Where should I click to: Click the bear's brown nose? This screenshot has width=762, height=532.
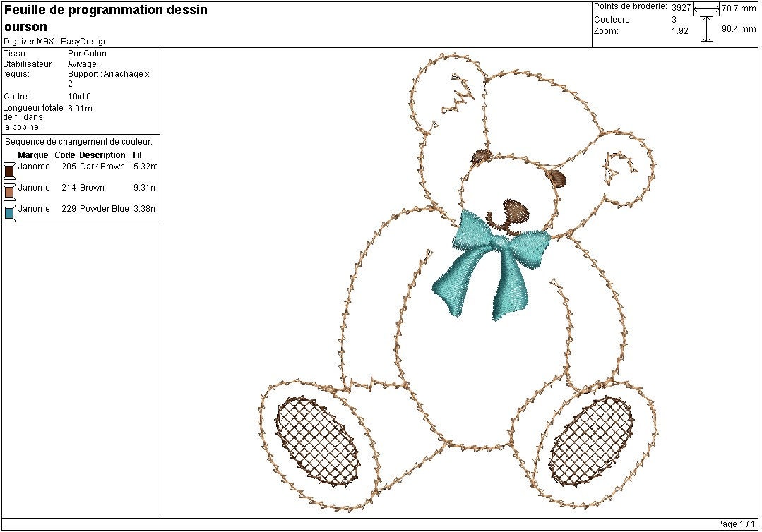pos(517,211)
